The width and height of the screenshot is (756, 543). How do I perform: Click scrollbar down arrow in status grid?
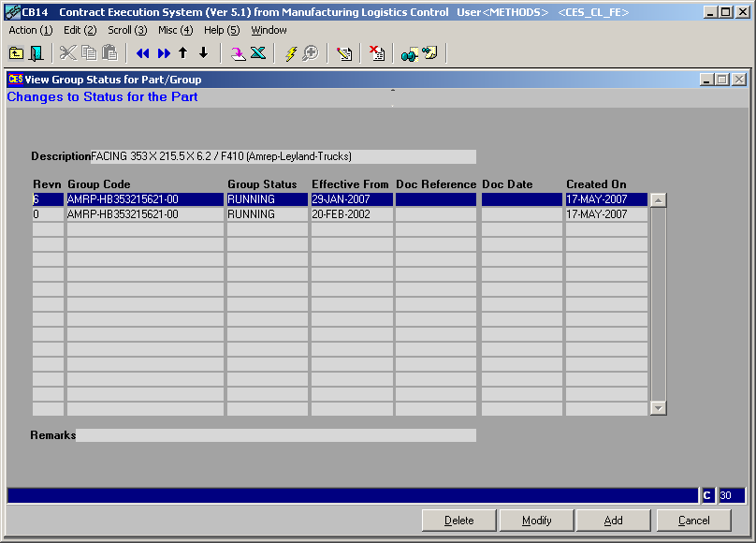tap(658, 407)
